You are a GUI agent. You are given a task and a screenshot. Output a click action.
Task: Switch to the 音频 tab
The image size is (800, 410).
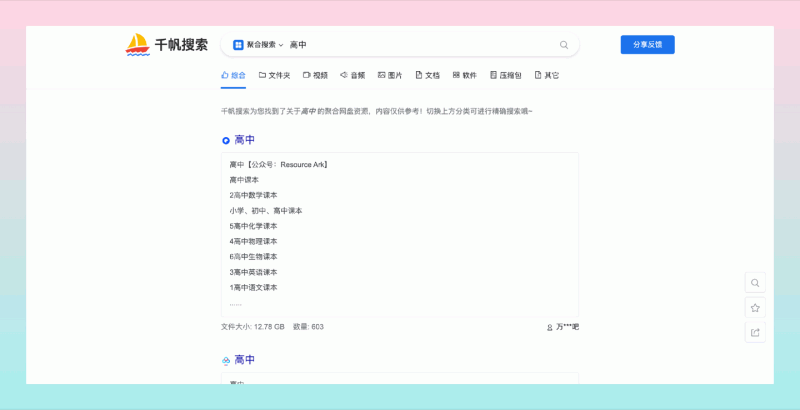353,75
